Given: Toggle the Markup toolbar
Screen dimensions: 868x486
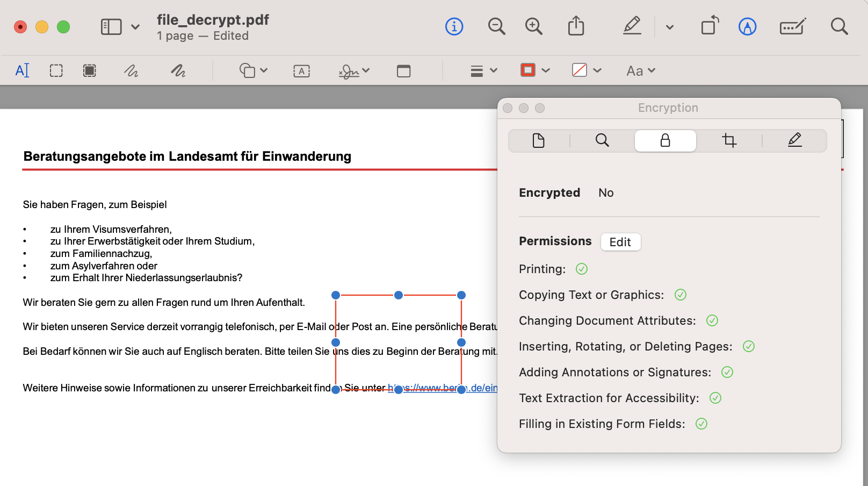Looking at the screenshot, I should pos(748,26).
